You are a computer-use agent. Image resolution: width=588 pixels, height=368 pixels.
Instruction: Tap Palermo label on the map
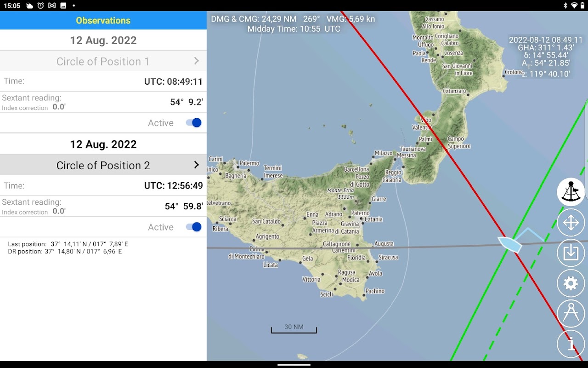249,163
